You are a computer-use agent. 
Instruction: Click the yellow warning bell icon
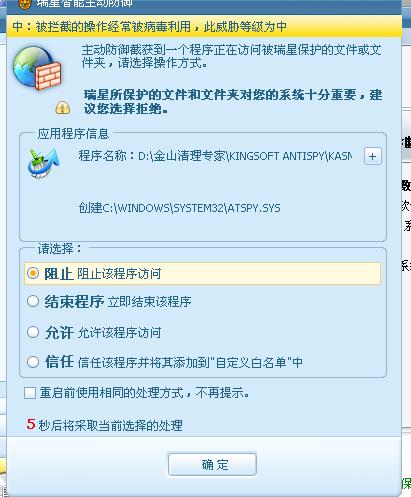63,107
